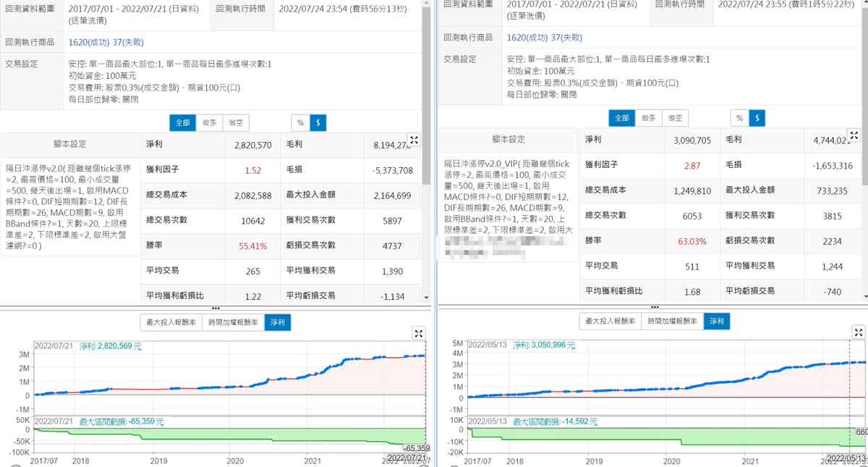
Task: Show only 做空 trades in the right report
Action: 674,117
